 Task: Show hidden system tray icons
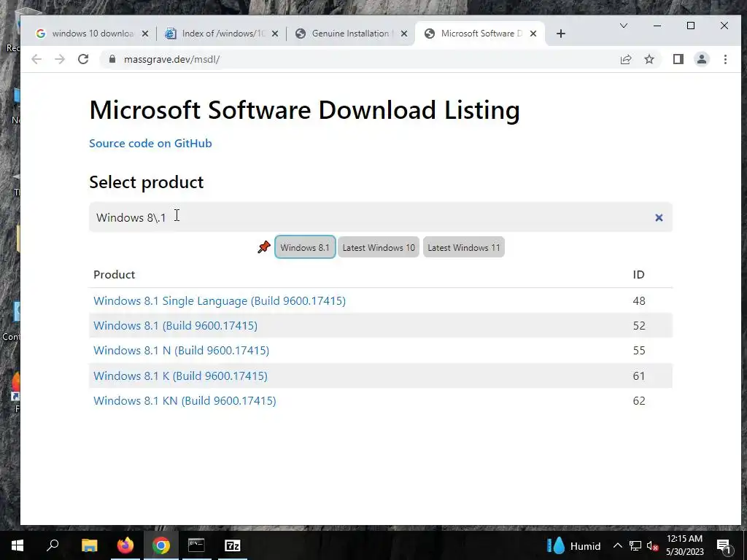[x=617, y=545]
